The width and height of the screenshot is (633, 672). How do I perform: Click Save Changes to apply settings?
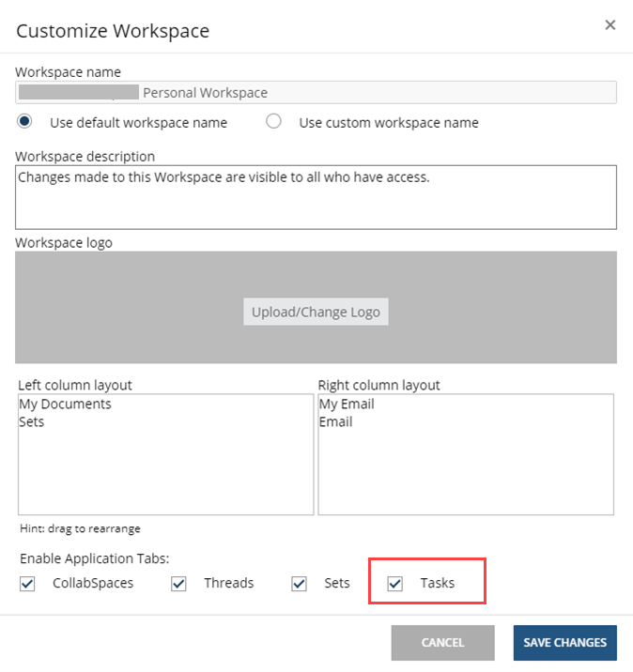click(x=564, y=643)
